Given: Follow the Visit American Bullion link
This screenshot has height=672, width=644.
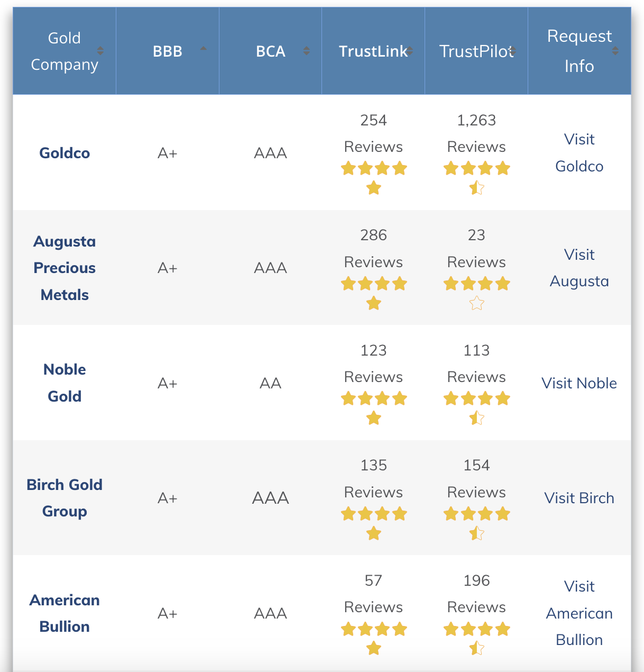Looking at the screenshot, I should [579, 613].
